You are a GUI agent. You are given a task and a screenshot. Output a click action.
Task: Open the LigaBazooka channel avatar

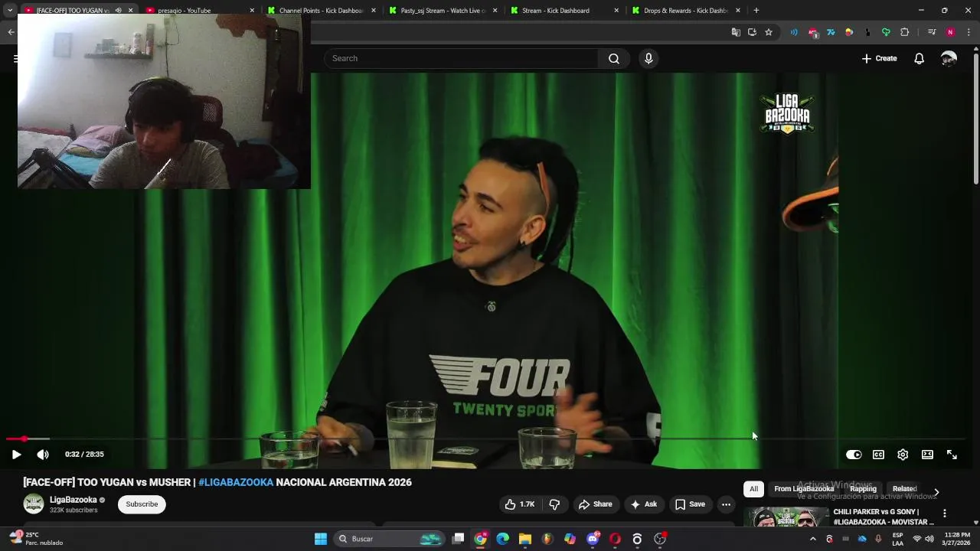click(x=33, y=504)
